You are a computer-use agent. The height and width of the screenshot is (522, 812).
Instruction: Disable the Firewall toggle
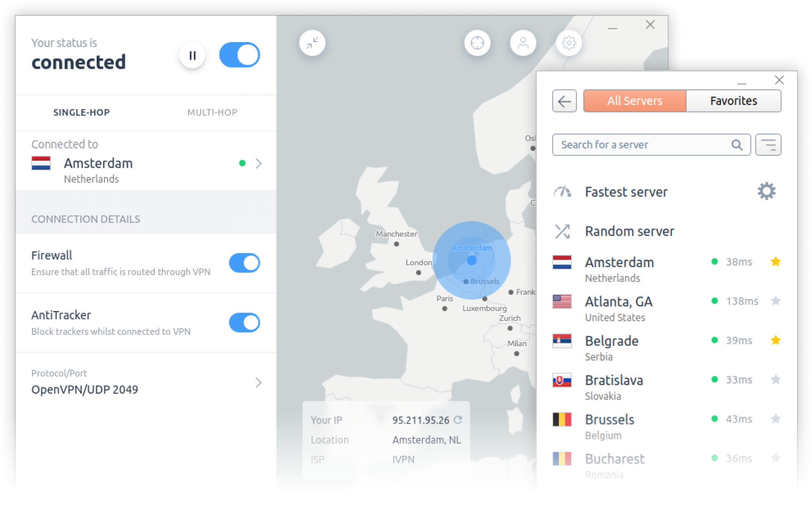pyautogui.click(x=244, y=263)
